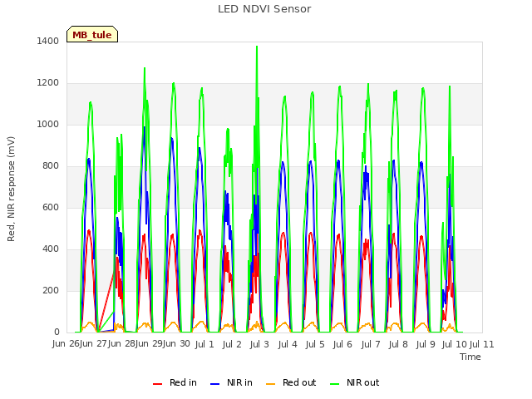Viewport: 532px width, 399px height.
Task: Click the Jul 5 x-axis label
Action: (x=315, y=344)
